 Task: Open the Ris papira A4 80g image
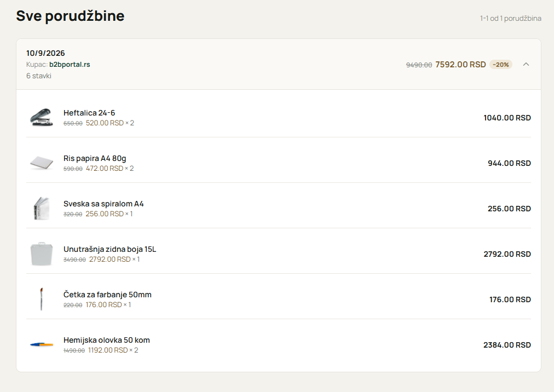coord(42,163)
